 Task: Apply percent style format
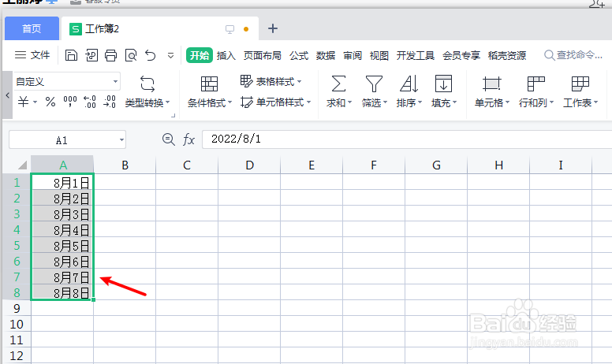point(50,102)
